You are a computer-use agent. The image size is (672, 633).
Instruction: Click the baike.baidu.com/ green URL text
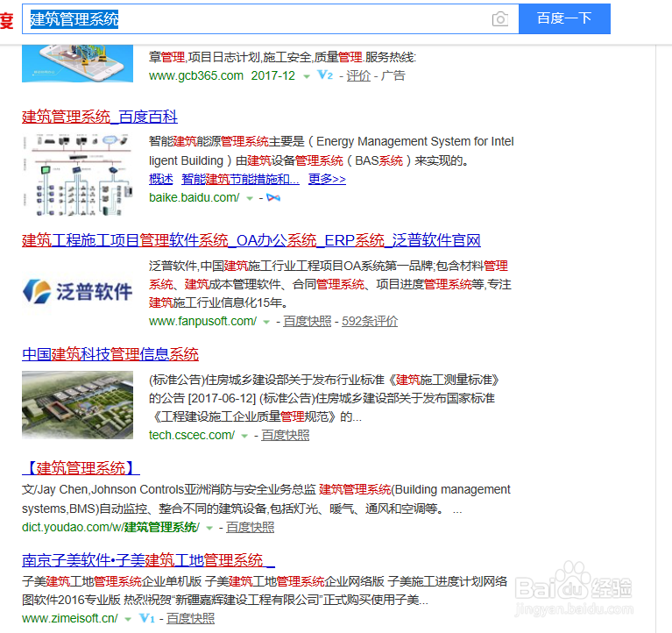point(195,197)
